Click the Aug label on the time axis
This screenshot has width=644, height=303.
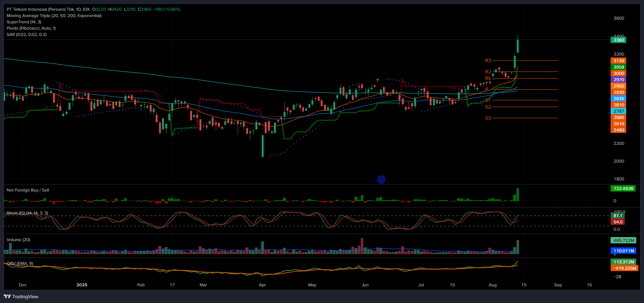(x=493, y=285)
